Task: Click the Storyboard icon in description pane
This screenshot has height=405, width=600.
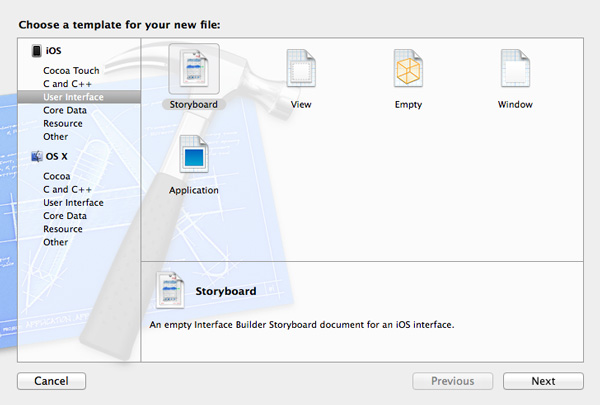Action: [x=170, y=290]
